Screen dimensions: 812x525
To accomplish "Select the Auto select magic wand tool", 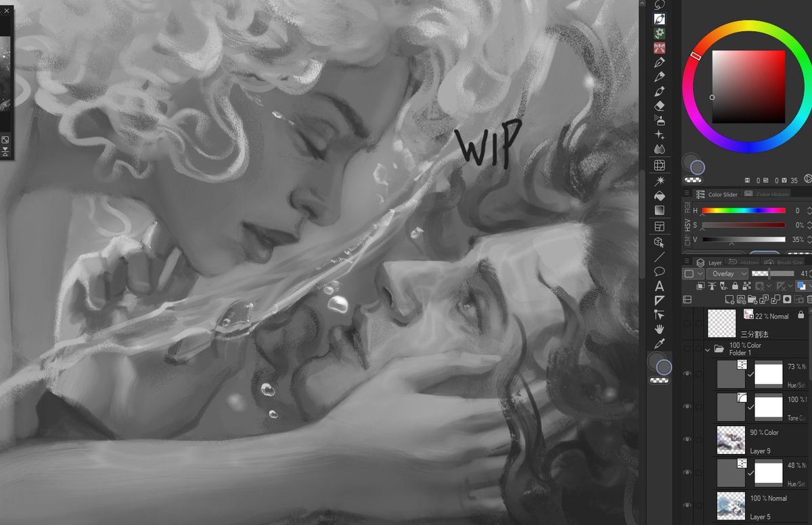I will point(660,181).
